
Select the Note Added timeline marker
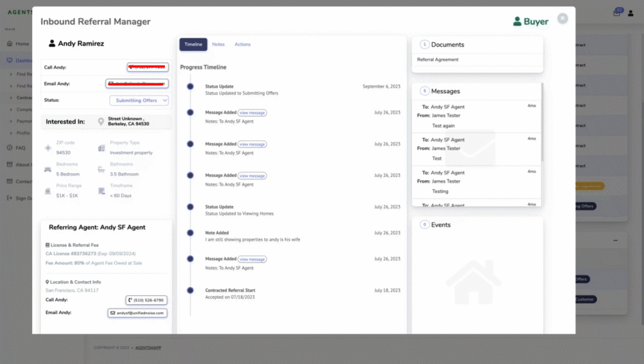click(190, 233)
